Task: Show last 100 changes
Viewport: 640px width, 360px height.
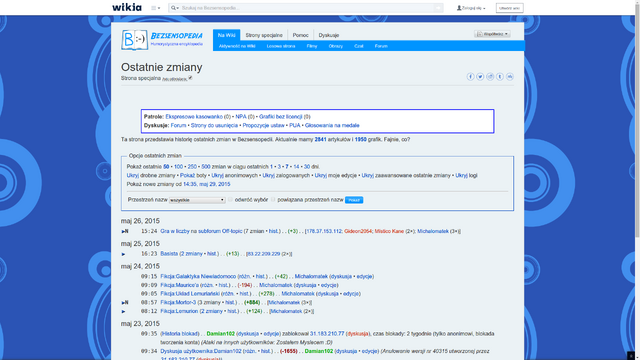Action: 178,167
